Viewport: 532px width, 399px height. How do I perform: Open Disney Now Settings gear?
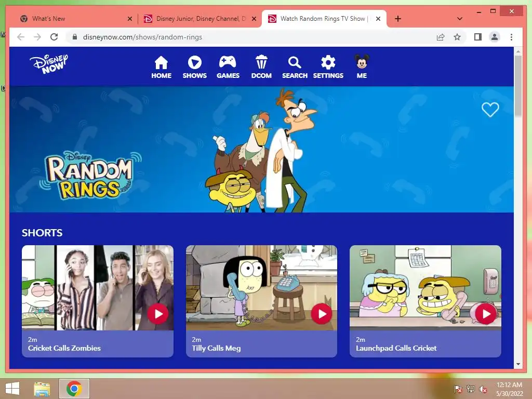click(328, 67)
